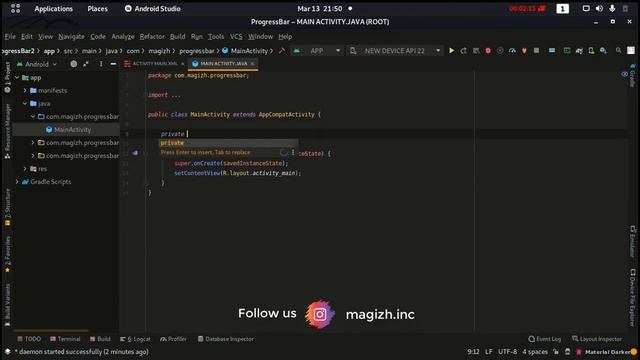The image size is (640, 360).
Task: Open the Profiler tool window
Action: pos(173,339)
